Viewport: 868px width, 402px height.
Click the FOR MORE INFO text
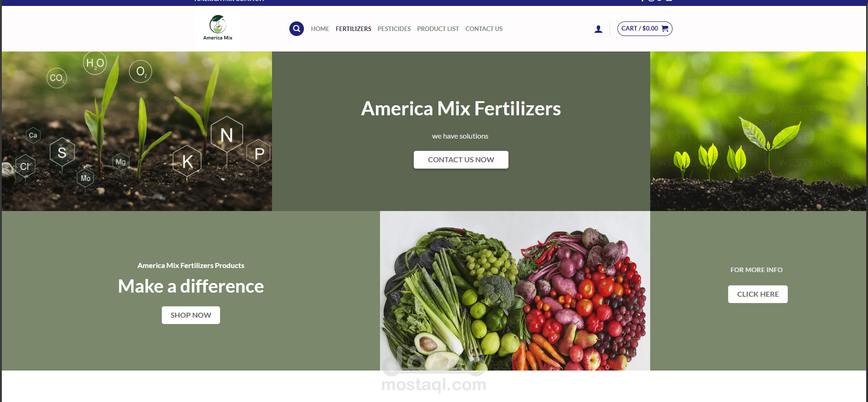[756, 270]
